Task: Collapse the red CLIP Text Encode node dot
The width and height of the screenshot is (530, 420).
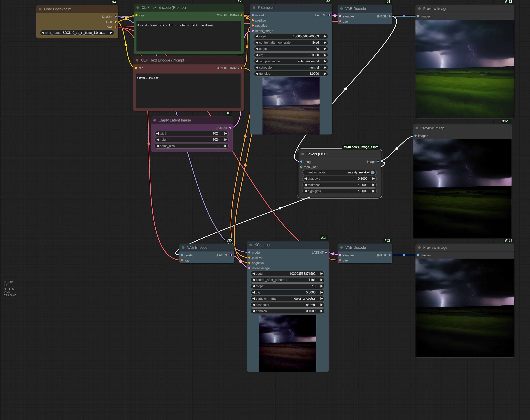Action: point(137,60)
